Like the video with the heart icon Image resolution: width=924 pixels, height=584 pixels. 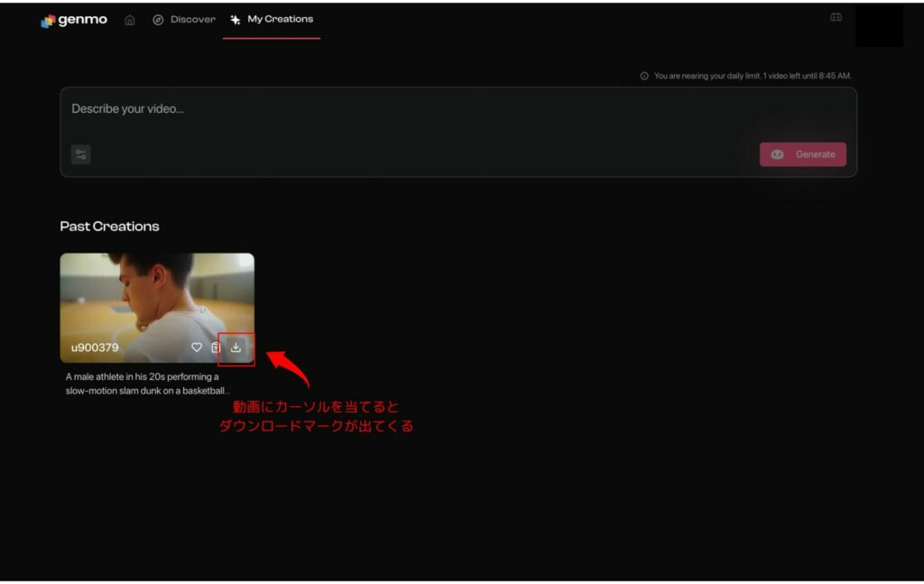pyautogui.click(x=197, y=348)
